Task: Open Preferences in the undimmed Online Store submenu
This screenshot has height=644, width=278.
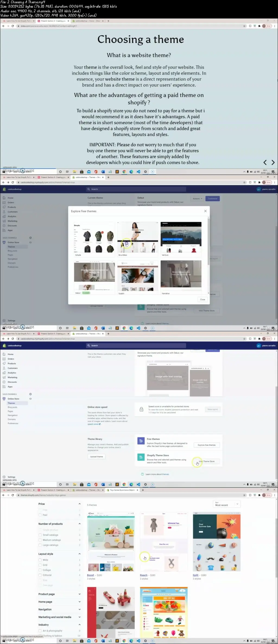Action: [x=13, y=423]
